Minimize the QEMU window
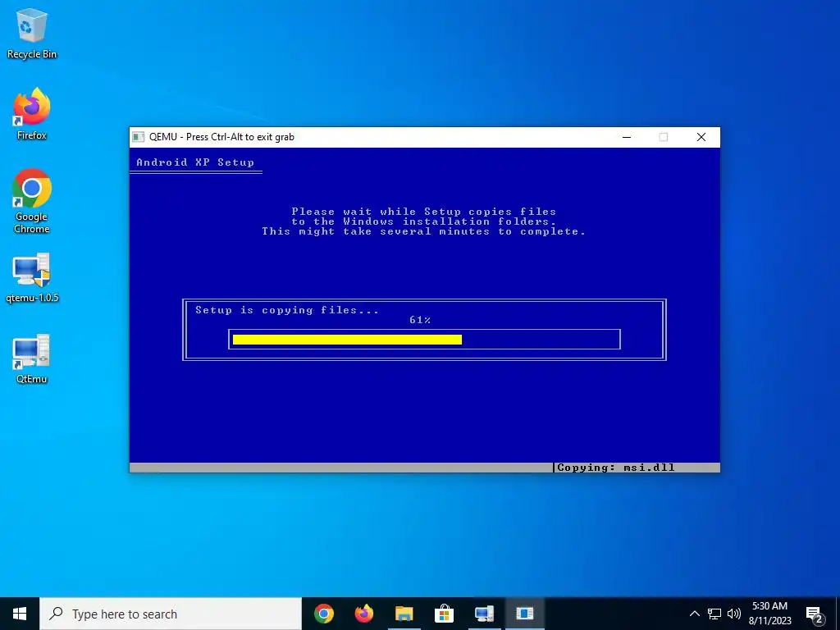 tap(626, 137)
